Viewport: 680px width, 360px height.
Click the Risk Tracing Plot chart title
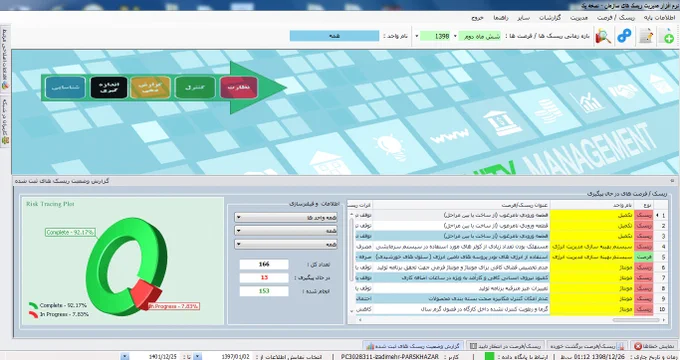pos(50,203)
